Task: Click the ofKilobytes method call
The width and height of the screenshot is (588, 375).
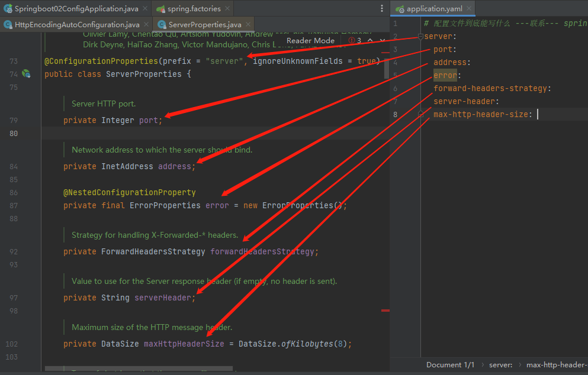Action: point(307,344)
